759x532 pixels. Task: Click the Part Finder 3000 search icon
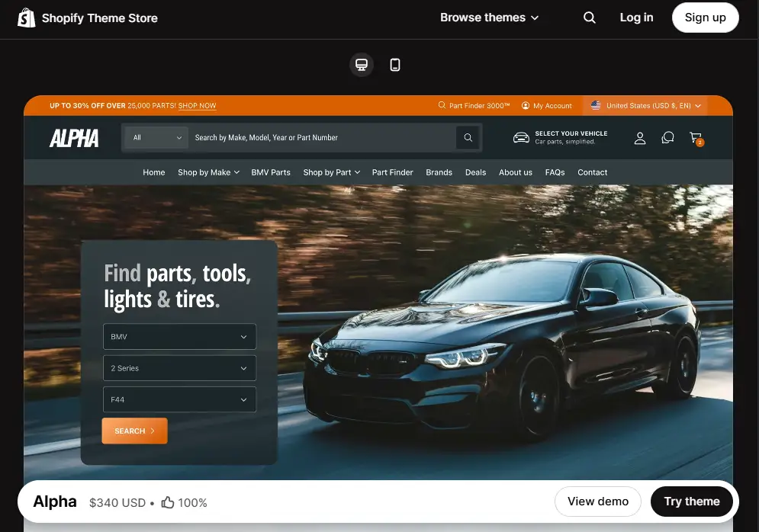(442, 105)
